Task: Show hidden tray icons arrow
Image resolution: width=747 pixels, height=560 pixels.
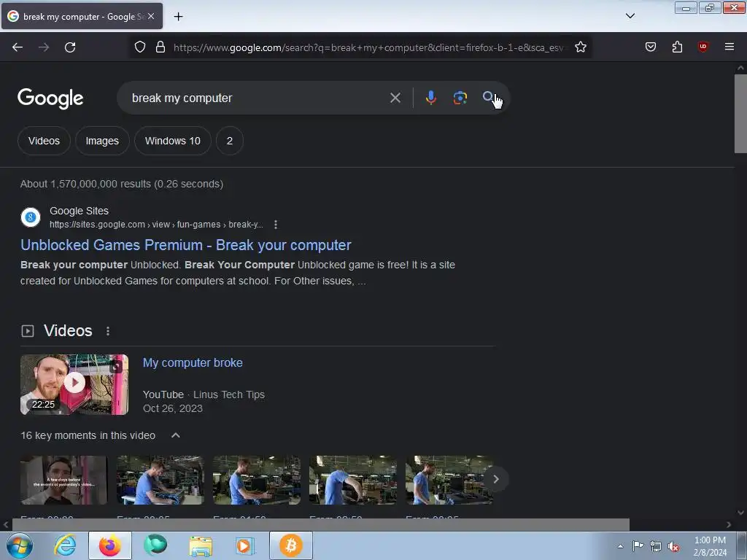Action: [620, 546]
